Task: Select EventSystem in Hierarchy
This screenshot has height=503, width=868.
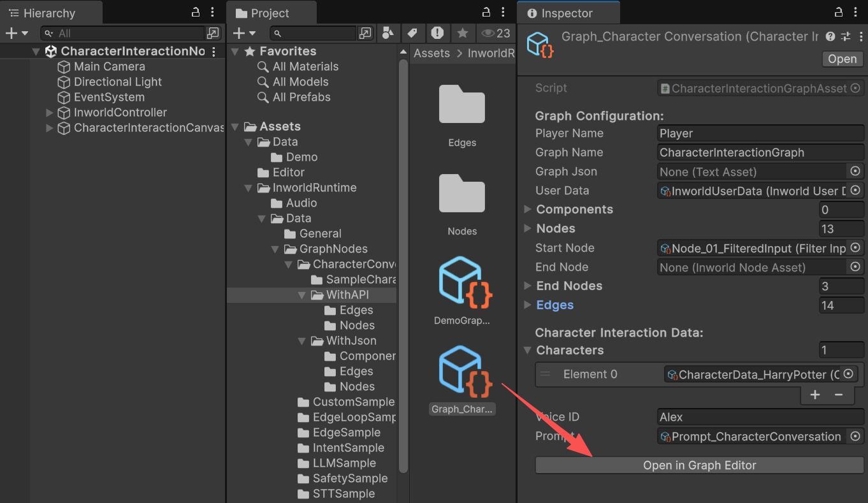Action: [109, 97]
